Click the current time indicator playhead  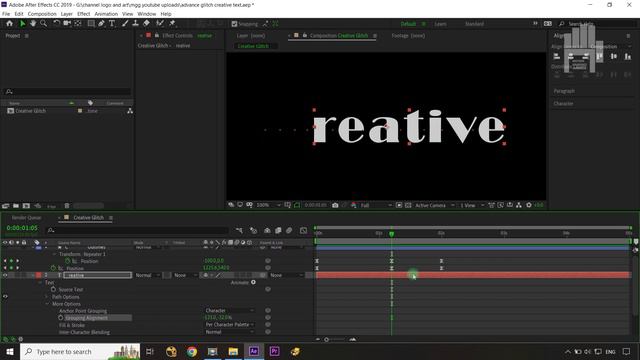pos(391,233)
